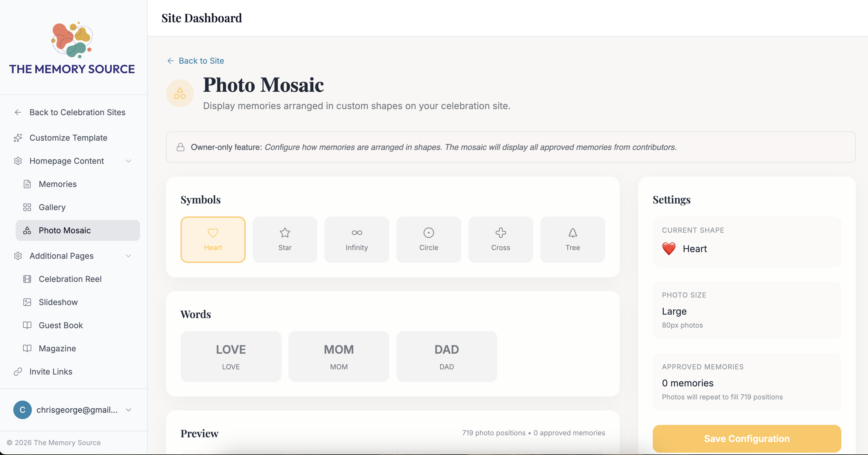Select the Star symbol shape

(285, 239)
